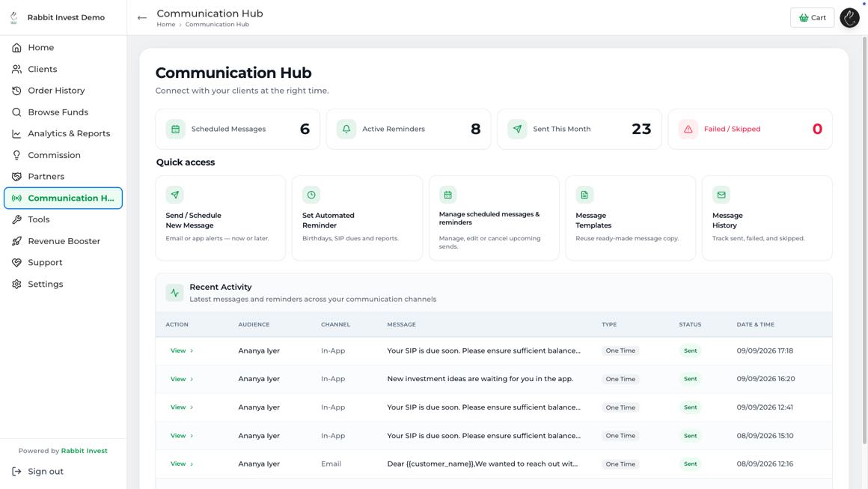Click the Rabbit Invest link in footer
868x489 pixels.
coord(84,451)
